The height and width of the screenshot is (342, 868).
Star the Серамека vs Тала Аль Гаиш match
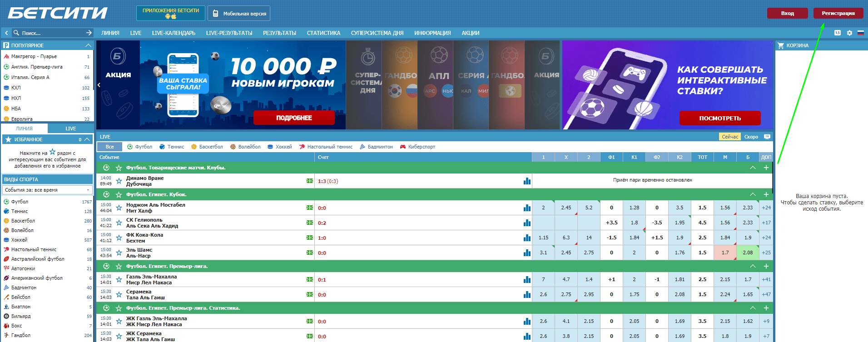tap(119, 294)
